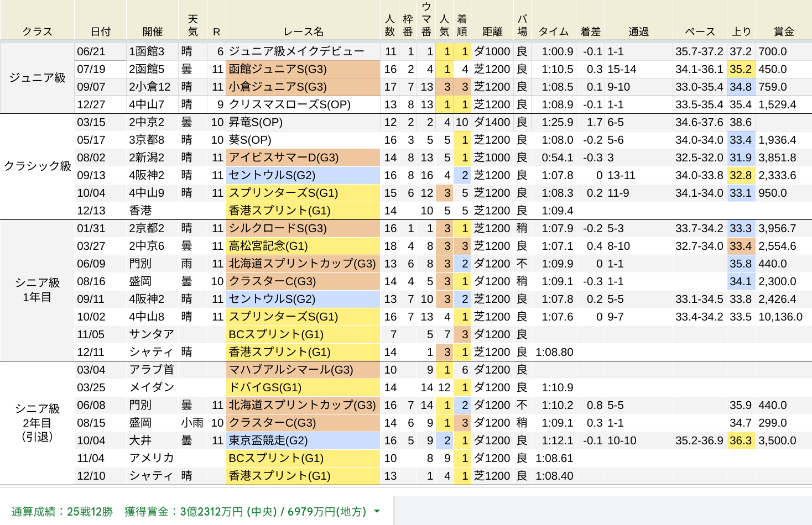Image resolution: width=812 pixels, height=525 pixels.
Task: Select クラスターC(G3) on 08/15 row
Action: click(303, 423)
